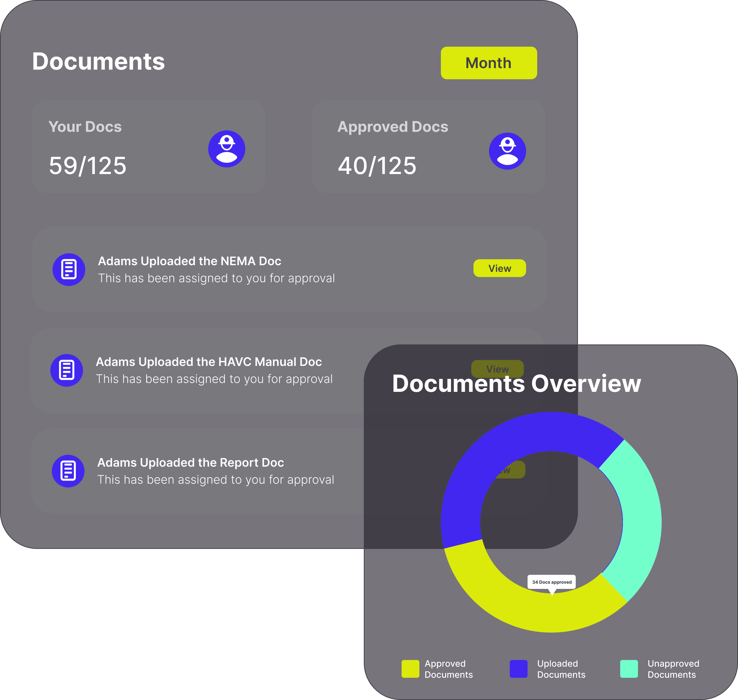Click the mint Unapproved Documents legend swatch
Screen dimensions: 738x700
point(629,669)
